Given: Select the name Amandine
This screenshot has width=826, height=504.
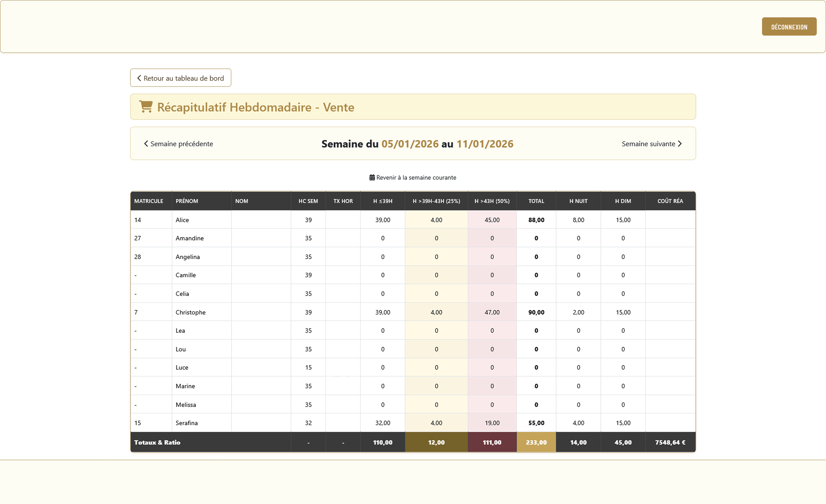Looking at the screenshot, I should [x=190, y=238].
